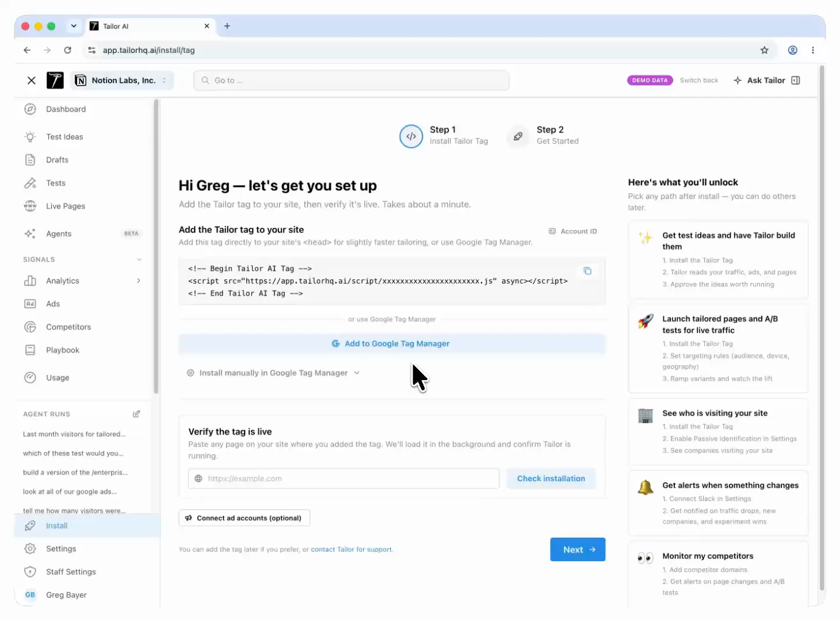Click the Live Pages globe icon

30,206
